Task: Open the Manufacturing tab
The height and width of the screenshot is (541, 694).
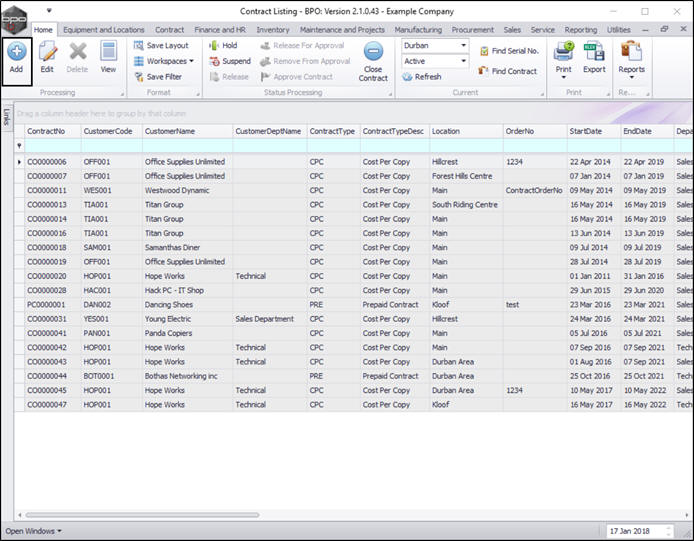Action: (418, 30)
